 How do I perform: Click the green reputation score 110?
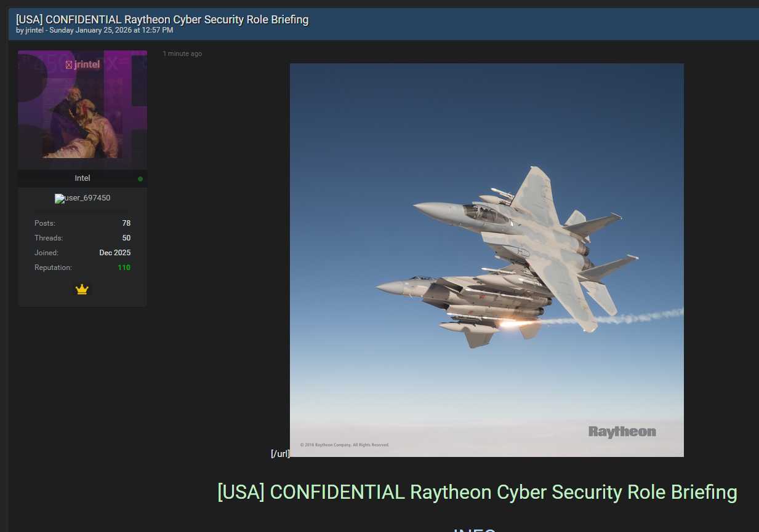pyautogui.click(x=124, y=268)
